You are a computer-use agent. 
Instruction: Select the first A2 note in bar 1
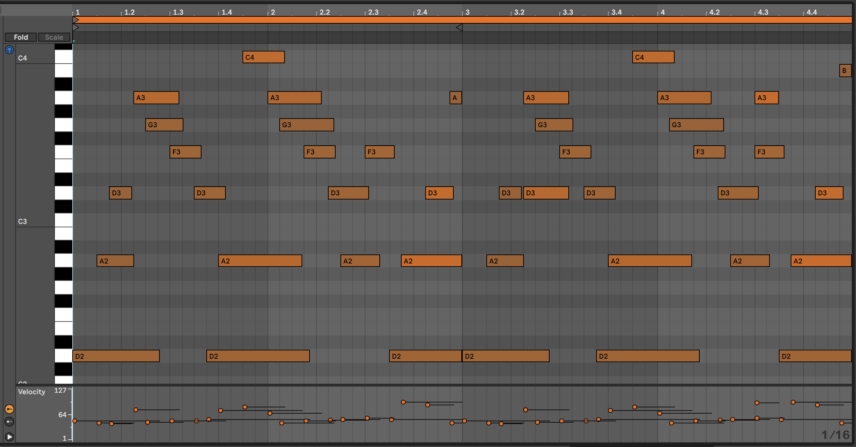(115, 261)
